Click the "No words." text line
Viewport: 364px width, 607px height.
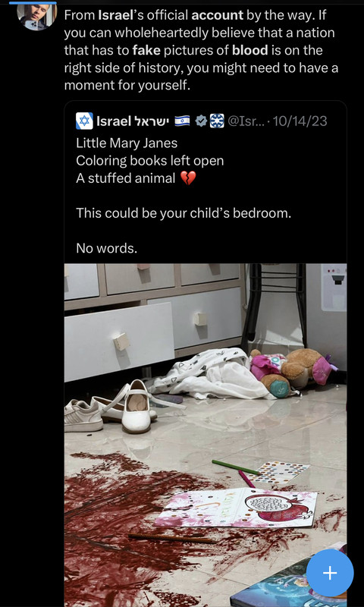[x=106, y=248]
